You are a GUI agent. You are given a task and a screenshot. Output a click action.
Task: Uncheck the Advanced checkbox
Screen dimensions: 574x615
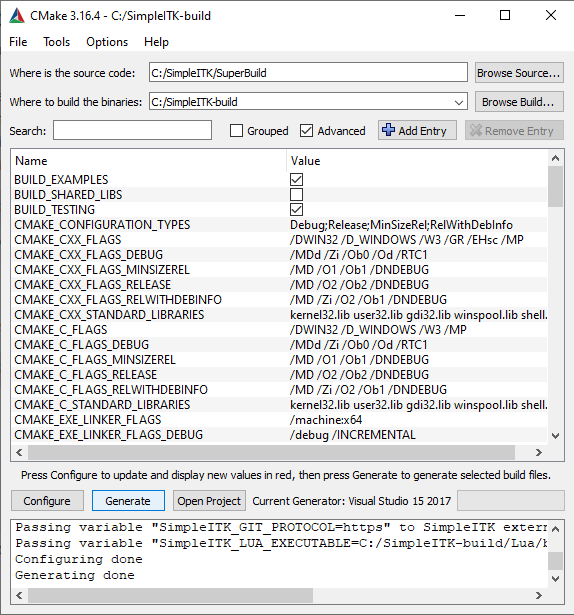[306, 131]
